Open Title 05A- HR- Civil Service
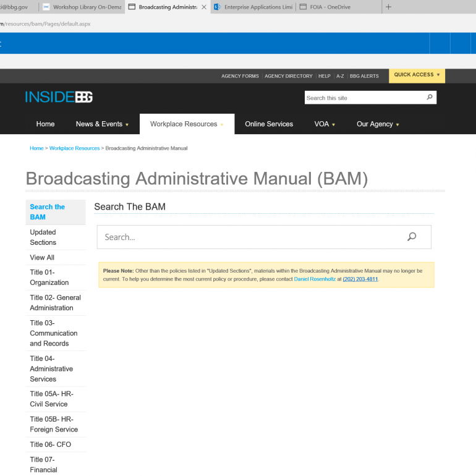 click(56, 399)
